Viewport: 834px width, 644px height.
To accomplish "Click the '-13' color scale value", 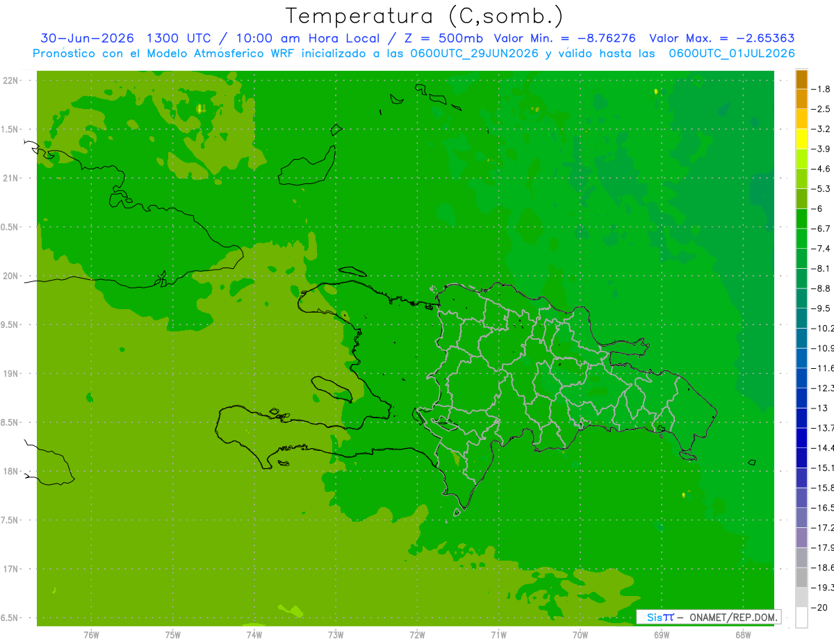I will point(819,408).
